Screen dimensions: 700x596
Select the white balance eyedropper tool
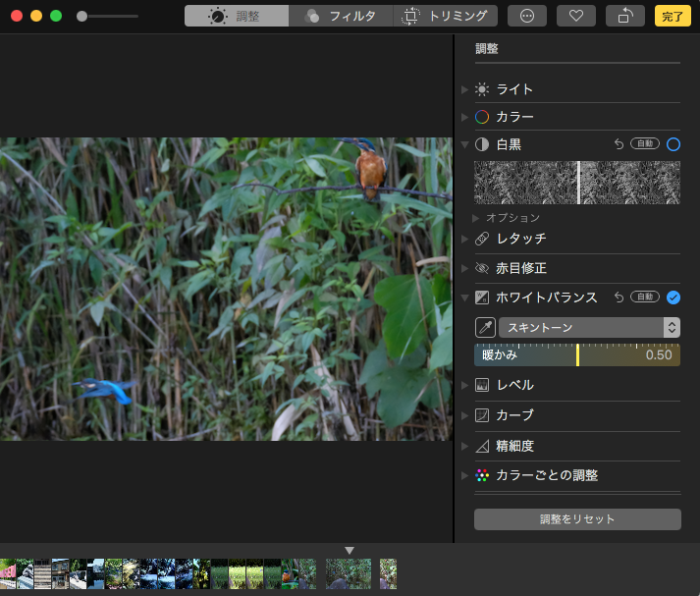tap(485, 328)
